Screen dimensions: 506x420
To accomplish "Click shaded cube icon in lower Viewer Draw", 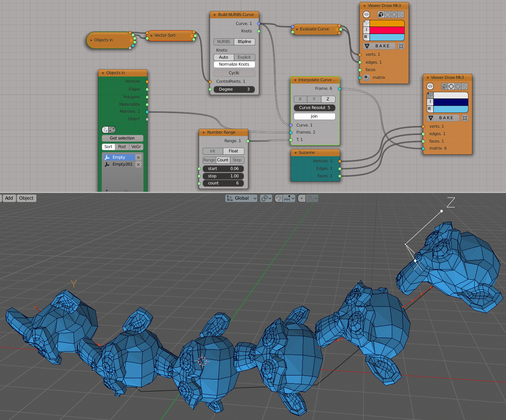I will tap(445, 86).
